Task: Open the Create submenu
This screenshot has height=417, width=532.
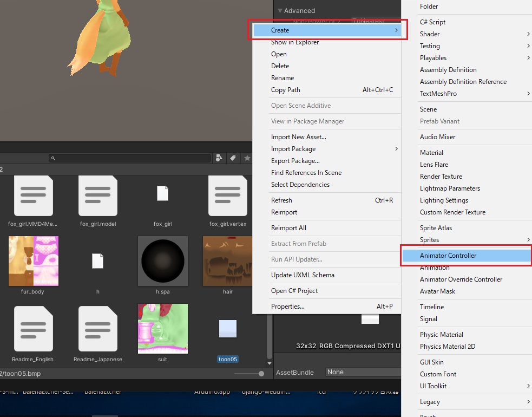Action: [x=327, y=30]
